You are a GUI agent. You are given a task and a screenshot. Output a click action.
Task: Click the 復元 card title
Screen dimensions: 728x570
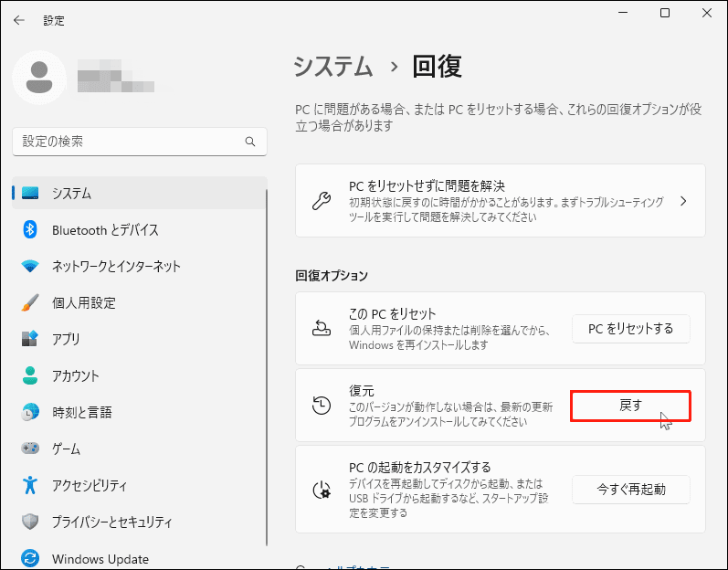pos(361,391)
